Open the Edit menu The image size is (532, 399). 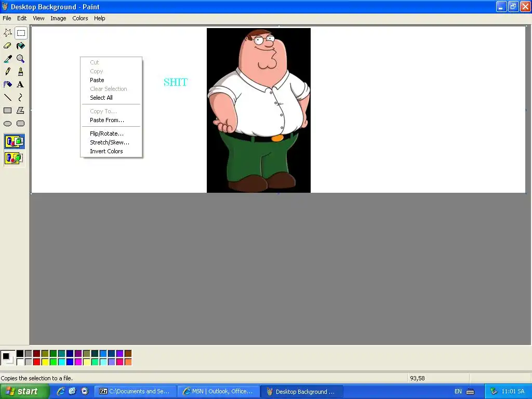coord(22,18)
